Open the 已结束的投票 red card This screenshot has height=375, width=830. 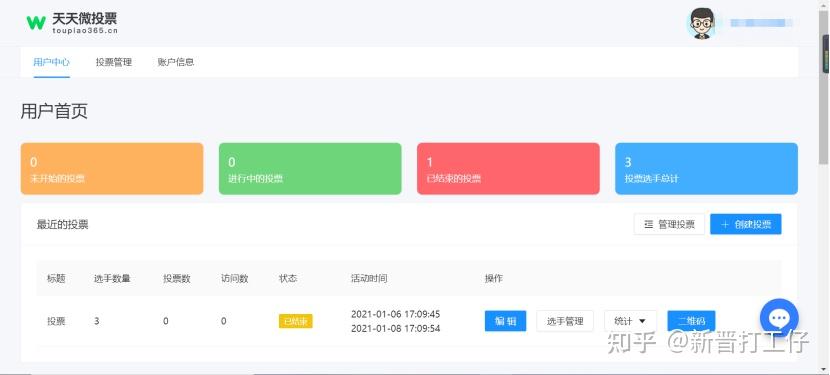(x=508, y=168)
